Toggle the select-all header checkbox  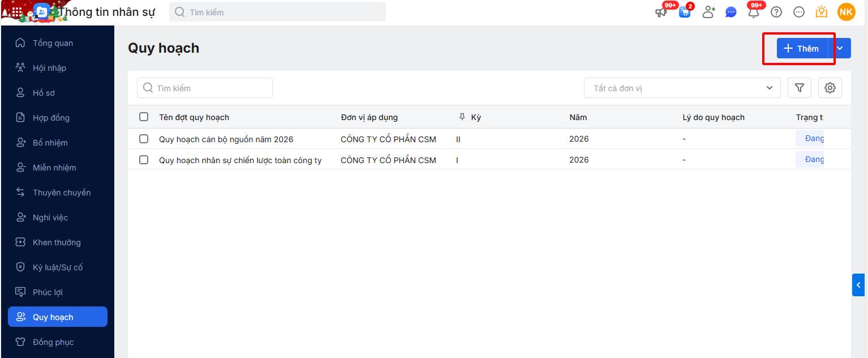(144, 117)
